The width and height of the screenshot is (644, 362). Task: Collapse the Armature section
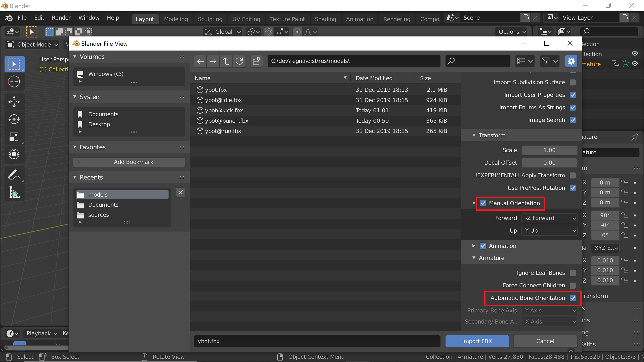[x=474, y=258]
